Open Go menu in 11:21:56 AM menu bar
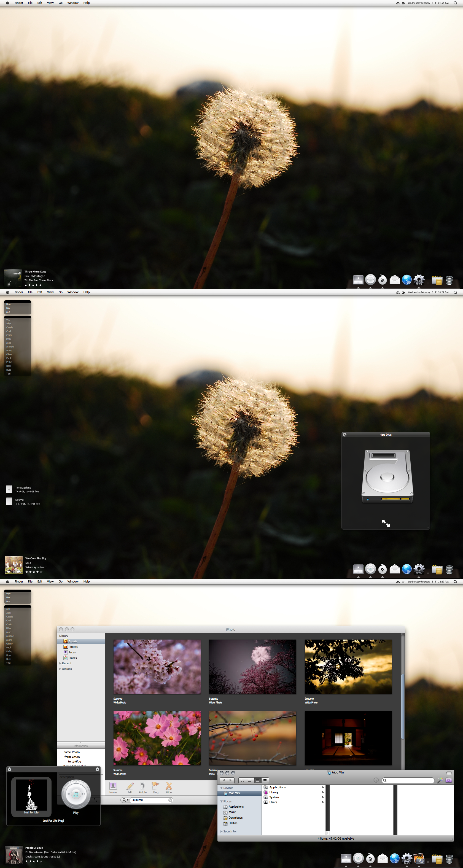 [x=61, y=3]
